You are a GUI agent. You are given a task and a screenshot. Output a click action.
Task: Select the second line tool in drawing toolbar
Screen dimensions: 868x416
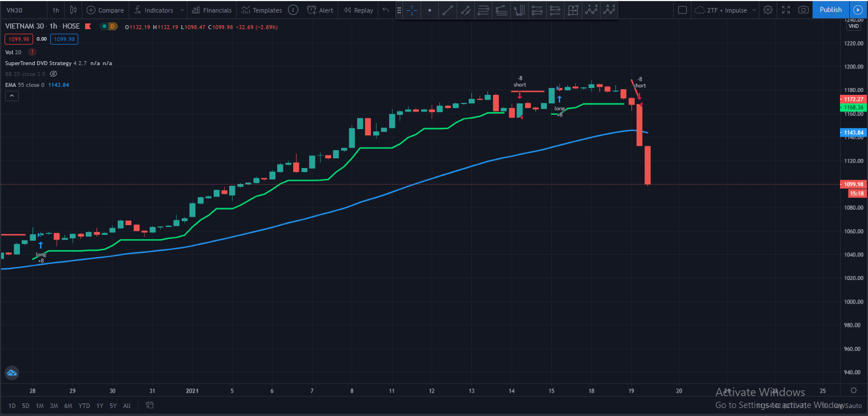[x=466, y=10]
